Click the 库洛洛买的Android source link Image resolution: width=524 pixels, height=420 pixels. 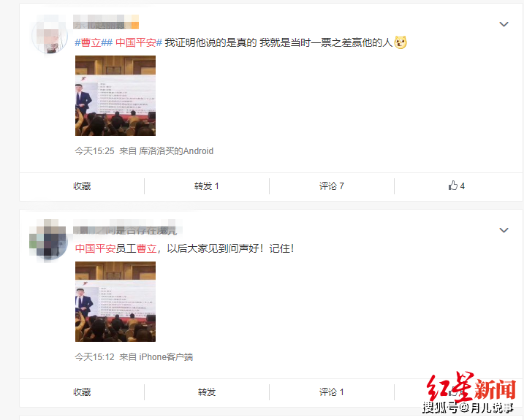click(x=176, y=151)
